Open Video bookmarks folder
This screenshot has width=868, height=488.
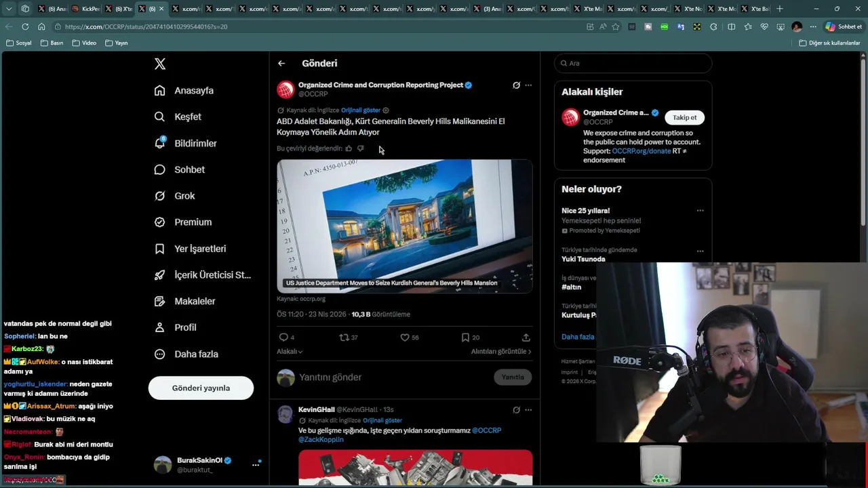(x=84, y=43)
